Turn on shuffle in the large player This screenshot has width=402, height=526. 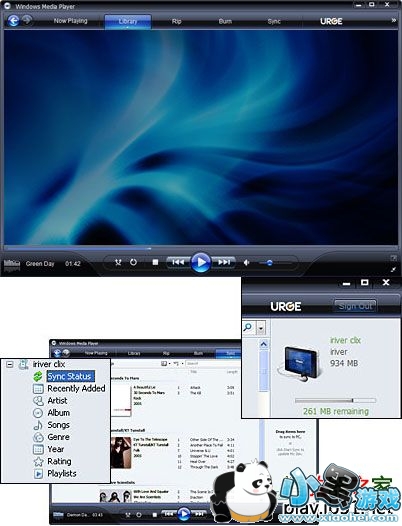point(118,262)
